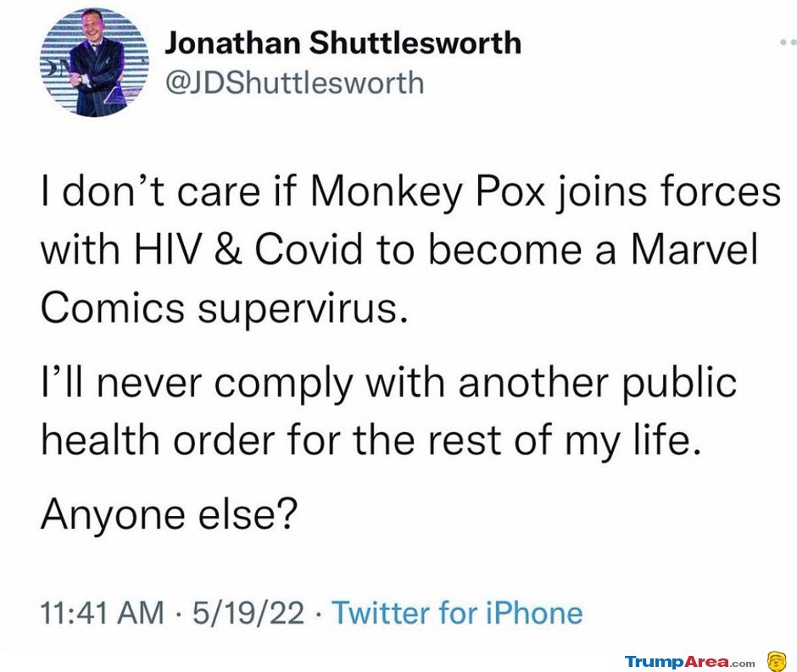Open the three-dot more options menu

(788, 42)
